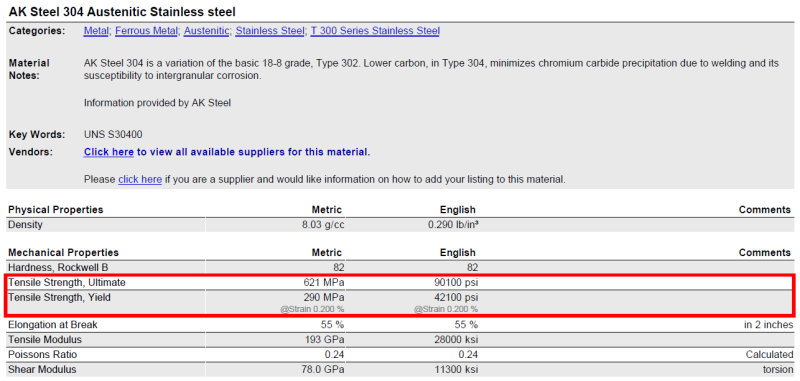The image size is (800, 381).
Task: Click the 'Shear Modulus' row label
Action: pyautogui.click(x=42, y=369)
